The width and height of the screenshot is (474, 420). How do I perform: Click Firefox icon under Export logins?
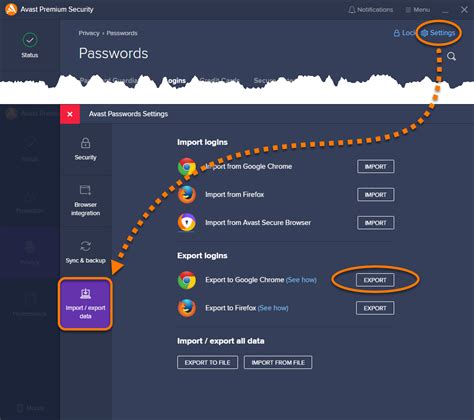pyautogui.click(x=187, y=308)
